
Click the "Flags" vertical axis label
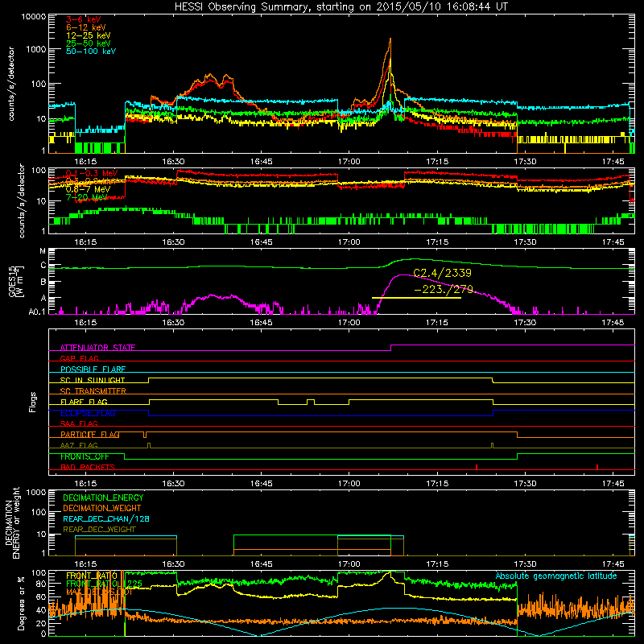click(32, 402)
